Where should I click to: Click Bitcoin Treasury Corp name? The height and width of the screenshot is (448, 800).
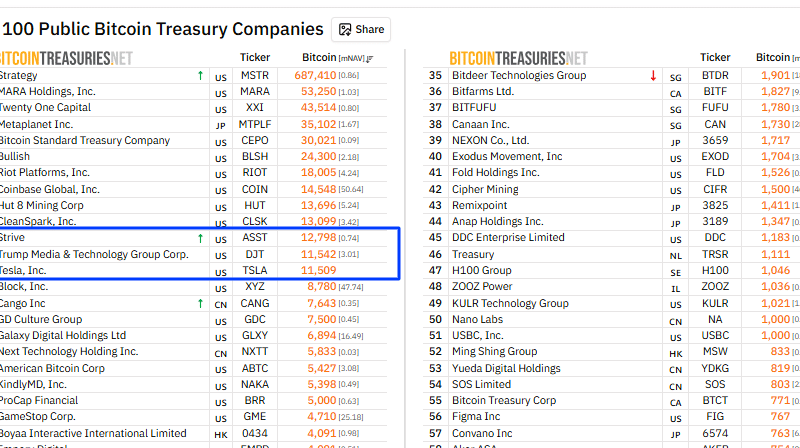pos(504,401)
